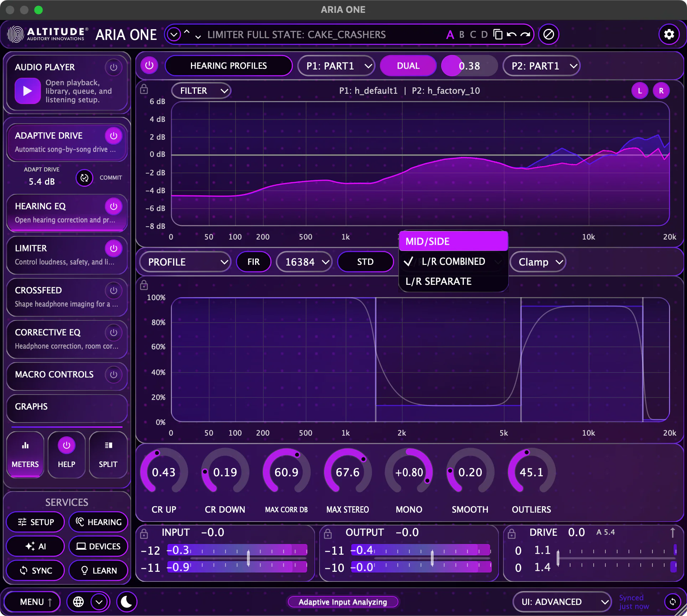The height and width of the screenshot is (616, 687).
Task: Choose L/R SEPARATE menu option
Action: 453,281
